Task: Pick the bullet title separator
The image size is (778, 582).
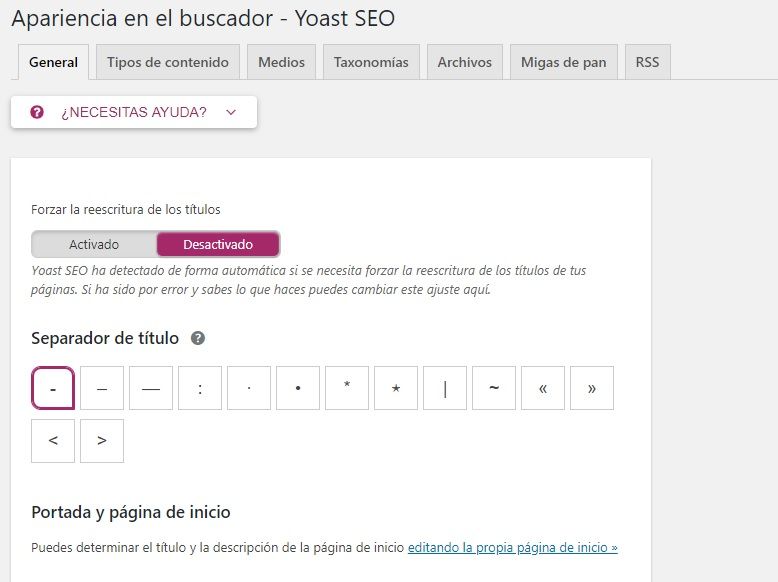Action: coord(298,388)
